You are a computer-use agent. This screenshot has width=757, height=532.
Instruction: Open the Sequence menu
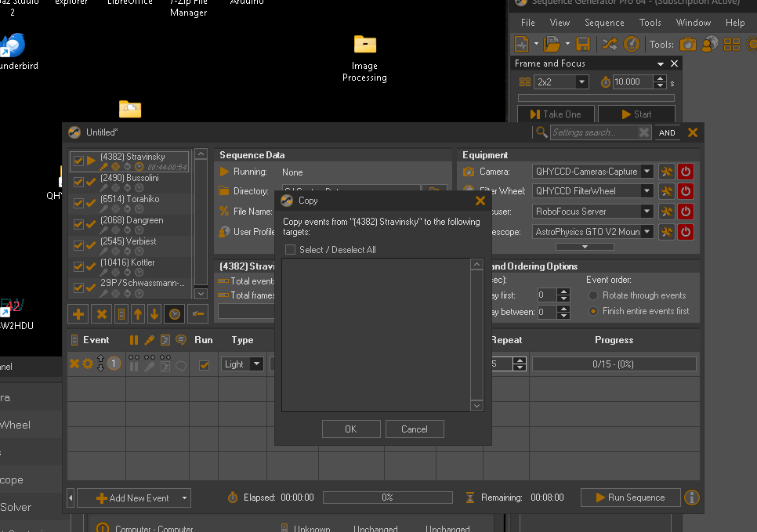[604, 23]
